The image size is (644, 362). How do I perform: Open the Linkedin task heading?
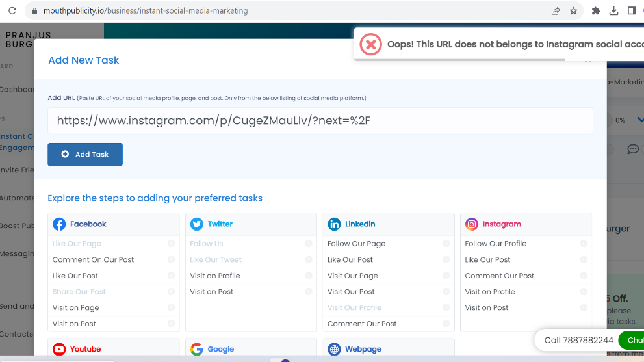pos(360,224)
